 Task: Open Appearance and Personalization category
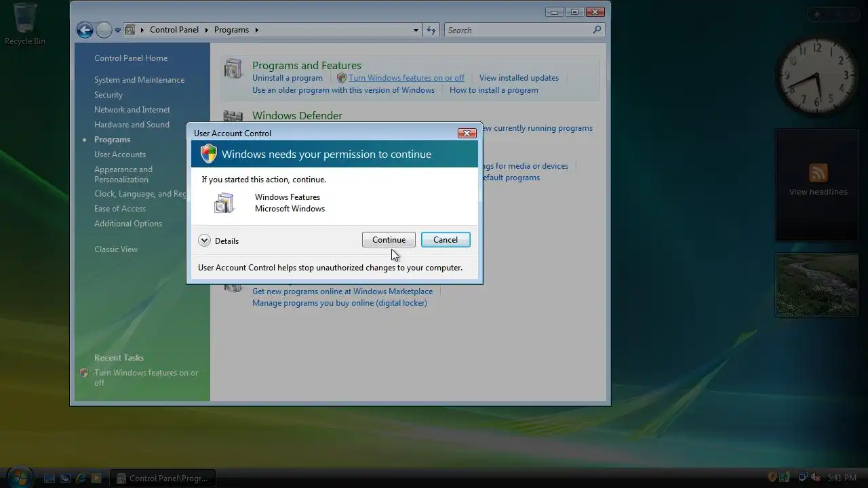coord(123,174)
